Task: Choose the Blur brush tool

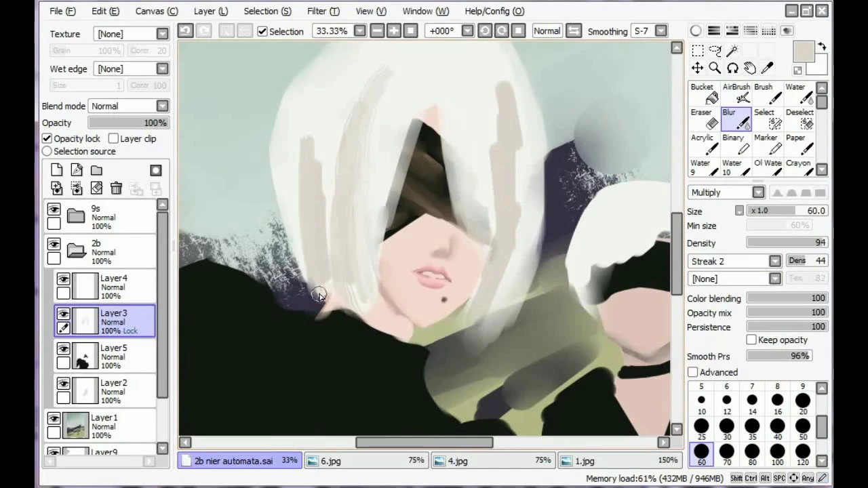Action: pyautogui.click(x=736, y=119)
